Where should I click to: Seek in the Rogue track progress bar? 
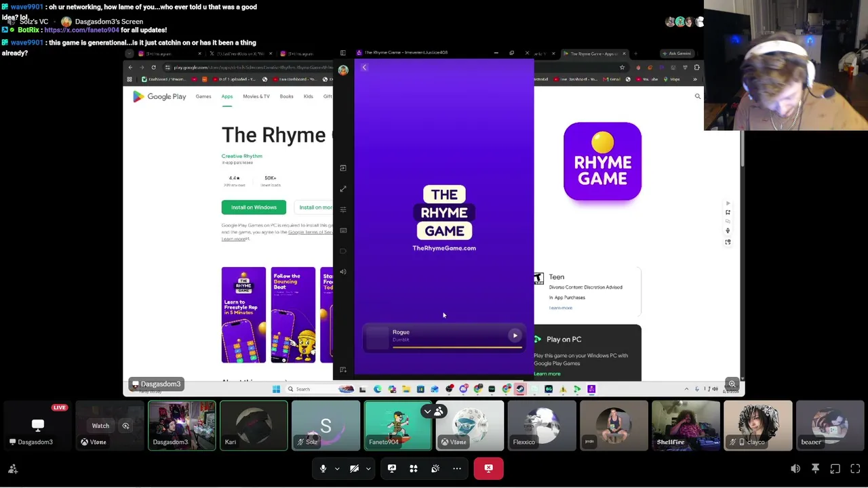pyautogui.click(x=457, y=347)
